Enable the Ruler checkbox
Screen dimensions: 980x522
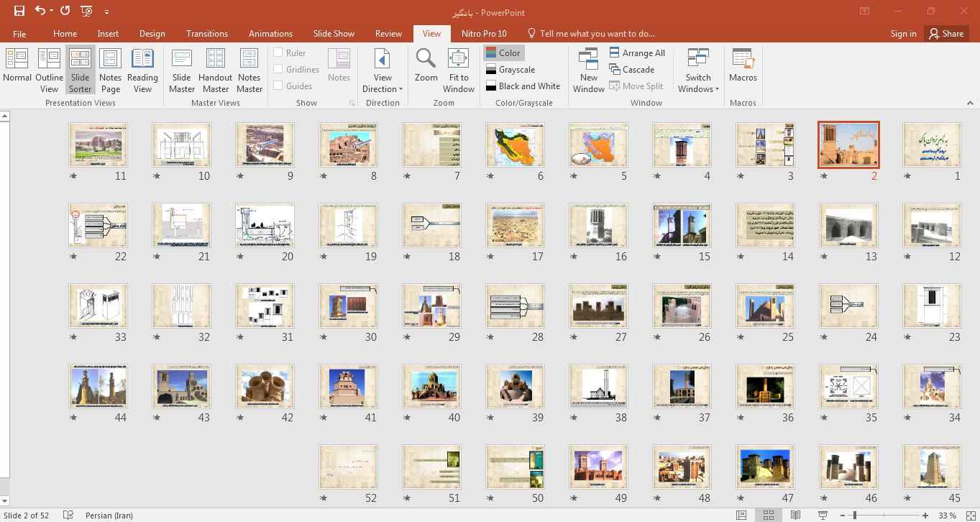[x=278, y=52]
